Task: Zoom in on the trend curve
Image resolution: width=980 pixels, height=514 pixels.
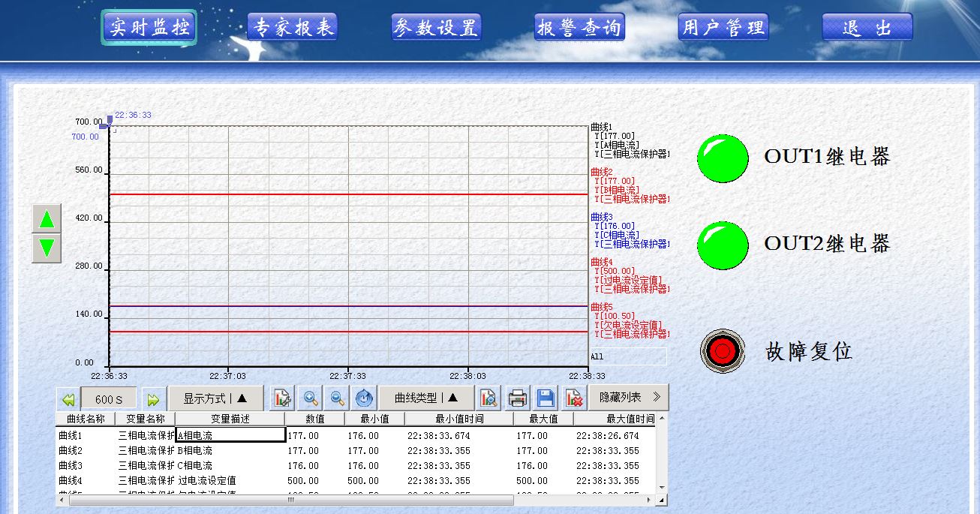Action: pyautogui.click(x=310, y=398)
